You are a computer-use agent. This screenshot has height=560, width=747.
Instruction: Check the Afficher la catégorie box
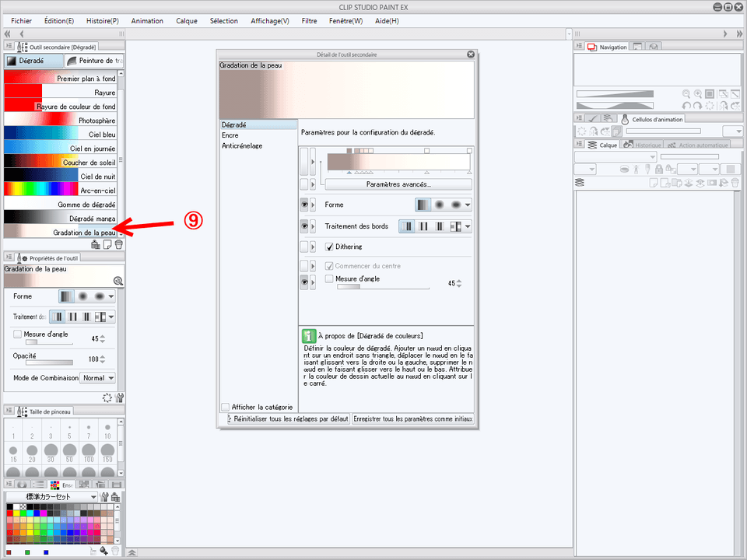pyautogui.click(x=225, y=407)
